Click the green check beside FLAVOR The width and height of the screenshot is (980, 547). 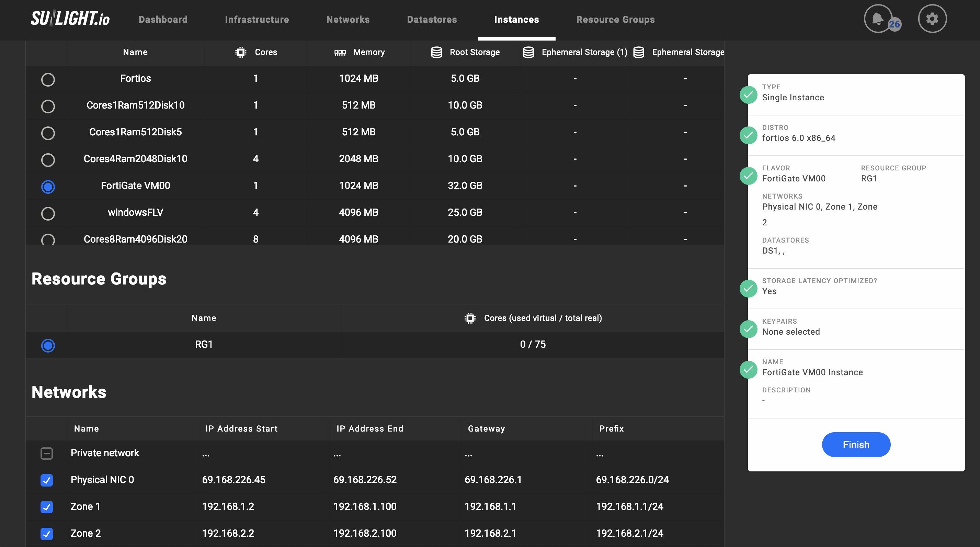(748, 176)
